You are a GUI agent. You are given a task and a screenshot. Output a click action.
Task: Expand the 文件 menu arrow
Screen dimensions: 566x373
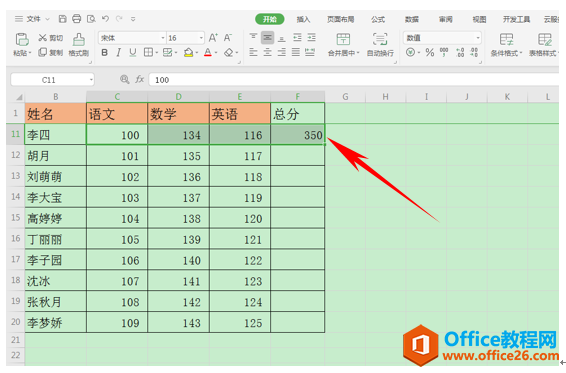point(47,19)
